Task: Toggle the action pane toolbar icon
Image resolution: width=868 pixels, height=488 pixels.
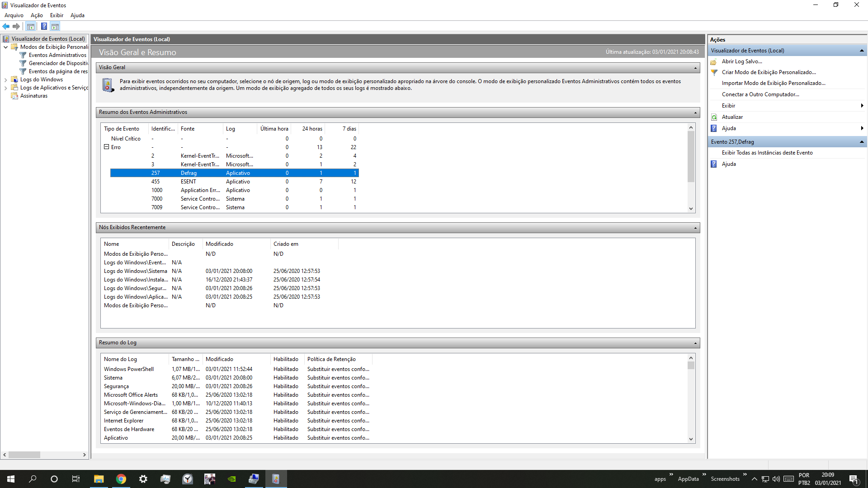Action: [55, 27]
